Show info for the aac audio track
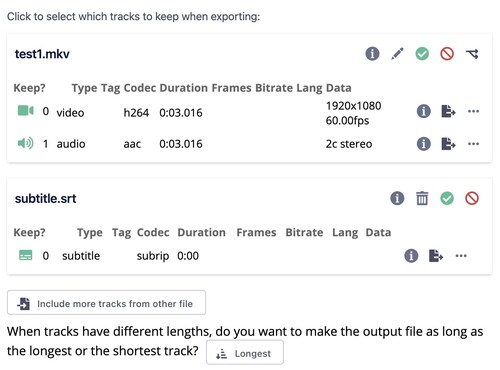Viewport: 500px width, 370px height. [x=423, y=144]
